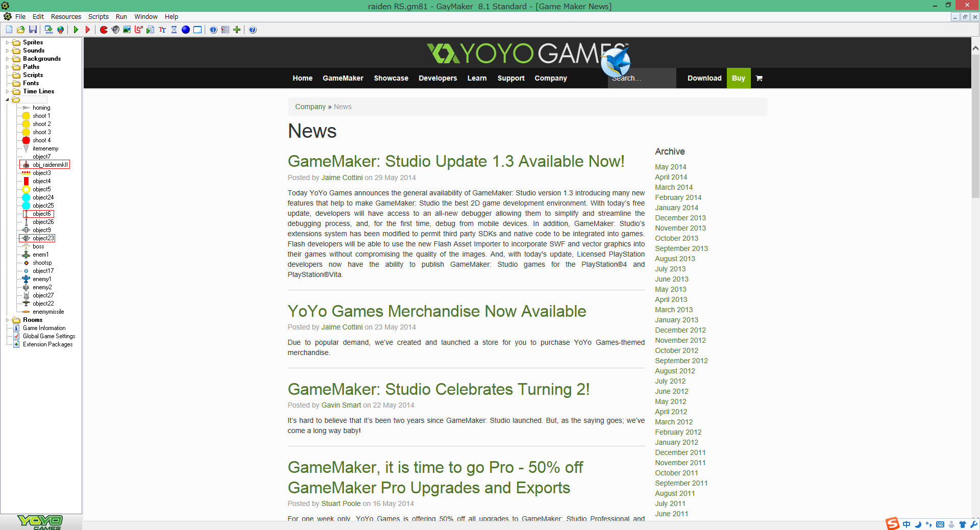The height and width of the screenshot is (530, 980).
Task: Open the Edit menu
Action: pyautogui.click(x=38, y=17)
